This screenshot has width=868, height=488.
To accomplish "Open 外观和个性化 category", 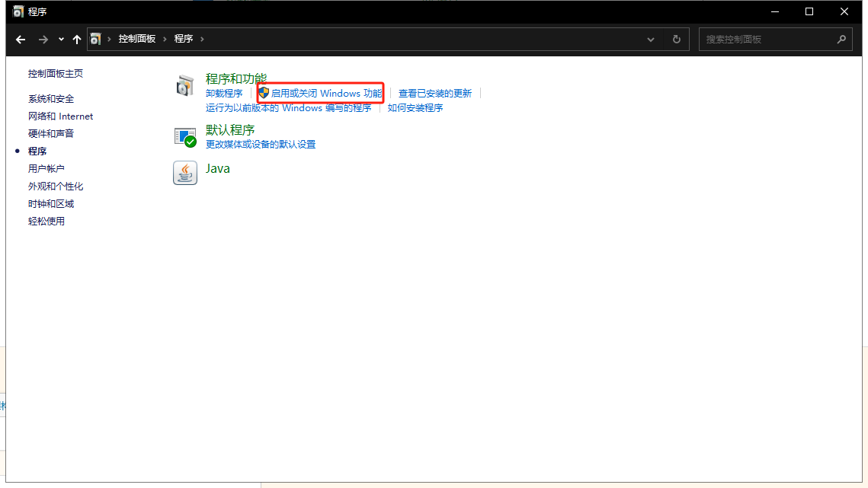I will 56,187.
